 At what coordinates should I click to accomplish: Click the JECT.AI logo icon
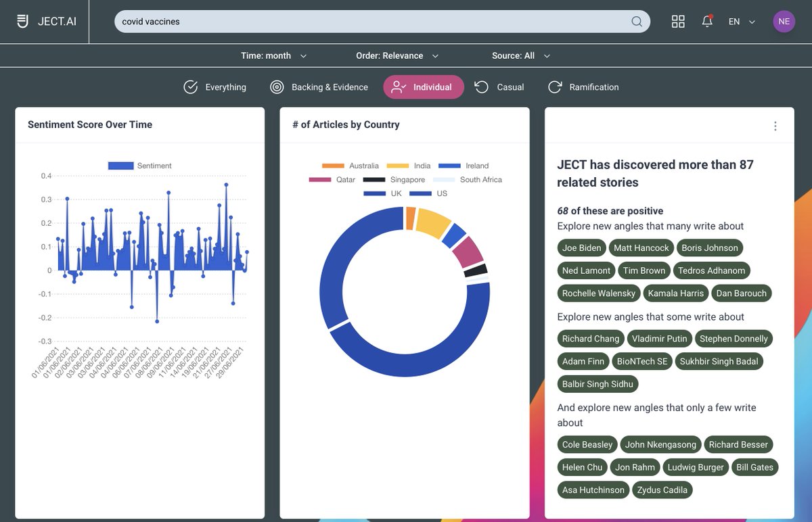[23, 21]
